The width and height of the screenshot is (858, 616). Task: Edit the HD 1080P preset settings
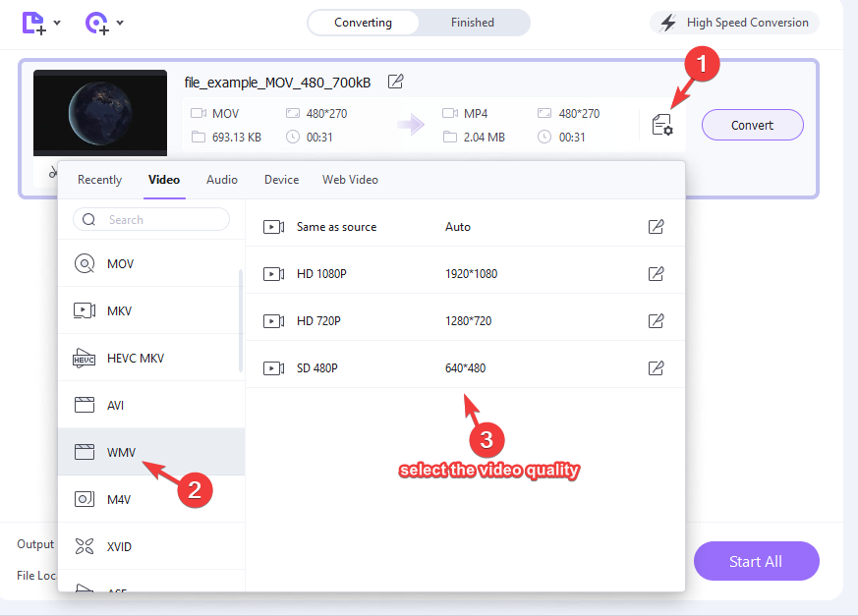click(x=656, y=273)
